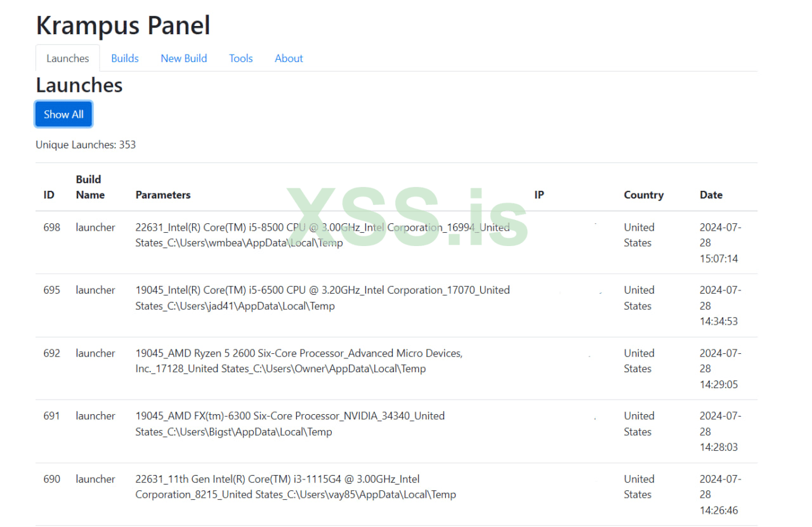Click parameters text for the AMD FX-6300 entry
812x527 pixels.
point(289,424)
